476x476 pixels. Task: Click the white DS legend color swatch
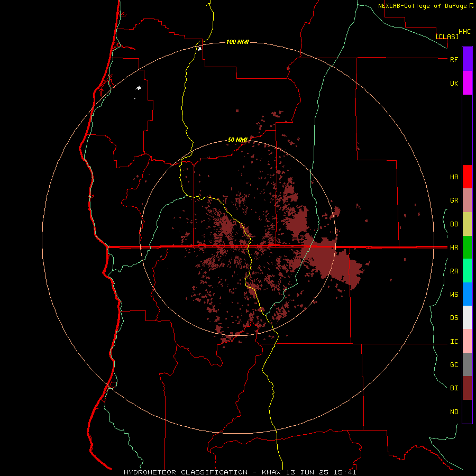tap(467, 317)
